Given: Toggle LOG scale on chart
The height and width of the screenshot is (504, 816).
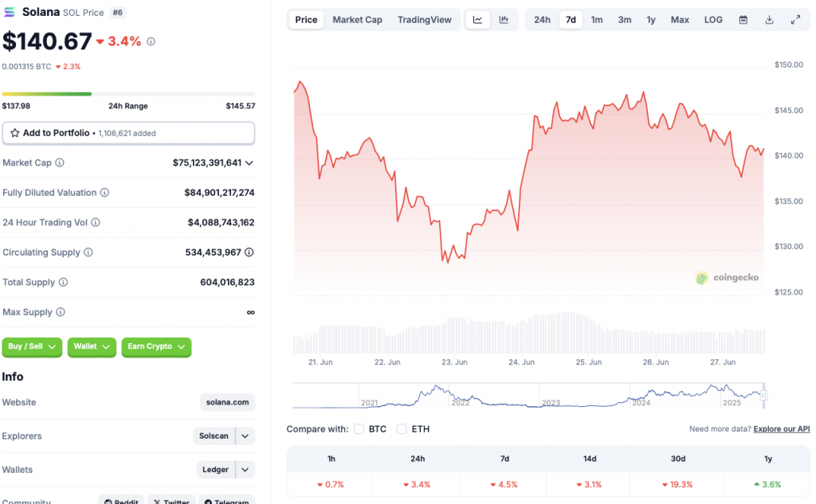Looking at the screenshot, I should (x=713, y=20).
